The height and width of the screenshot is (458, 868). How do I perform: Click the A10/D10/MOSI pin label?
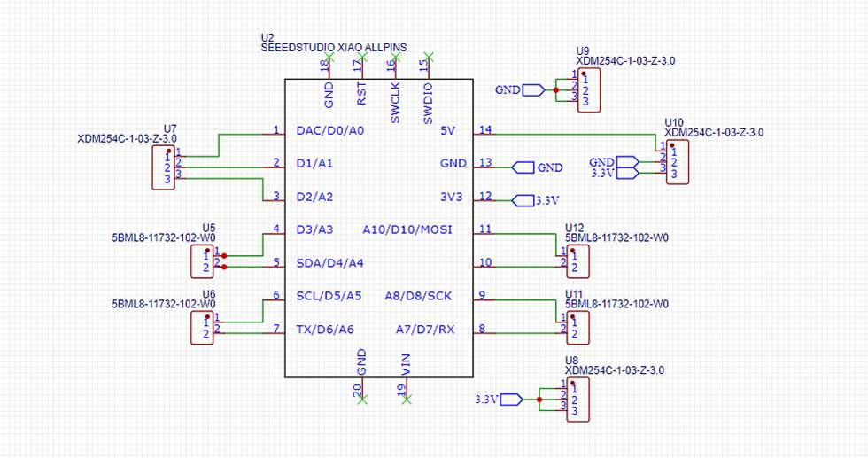pos(407,229)
